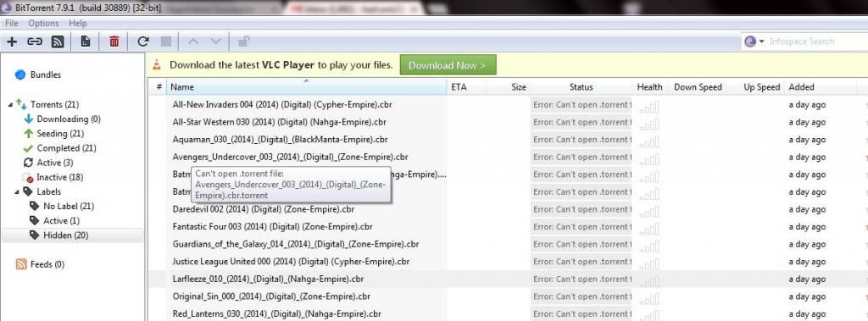Click the Move Down Queue arrow
The height and width of the screenshot is (321, 868).
[x=216, y=42]
